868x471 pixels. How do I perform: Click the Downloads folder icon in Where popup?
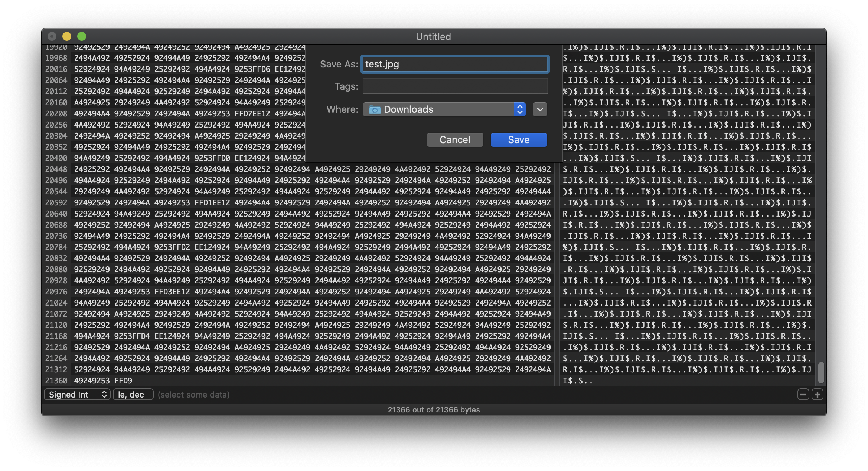click(375, 110)
